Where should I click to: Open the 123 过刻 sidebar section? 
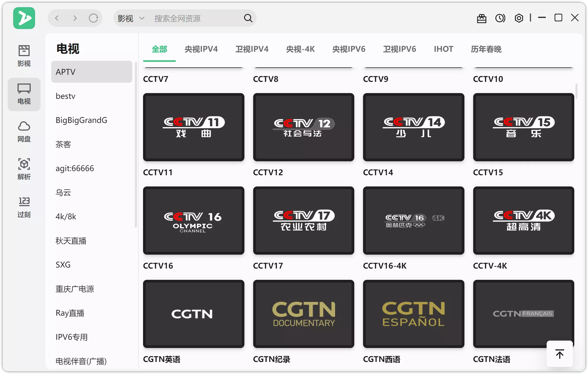coord(24,207)
